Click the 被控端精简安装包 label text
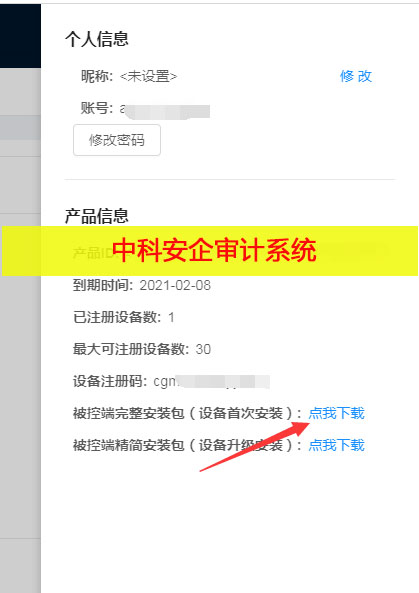This screenshot has width=419, height=593. [129, 445]
